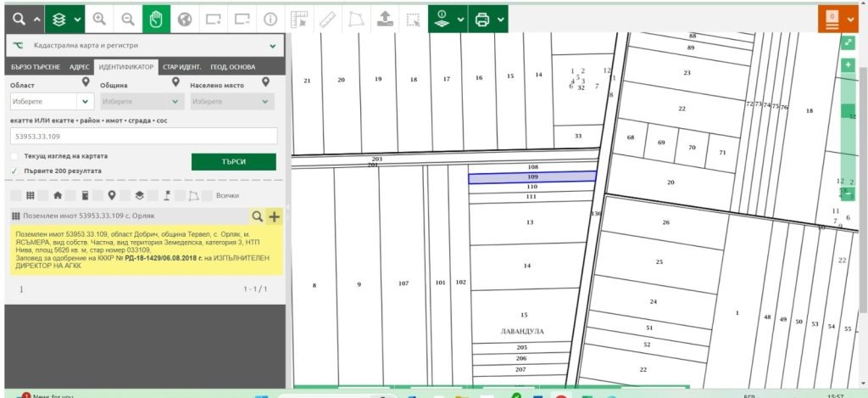This screenshot has width=868, height=398.
Task: Activate the info identify tool
Action: (270, 18)
